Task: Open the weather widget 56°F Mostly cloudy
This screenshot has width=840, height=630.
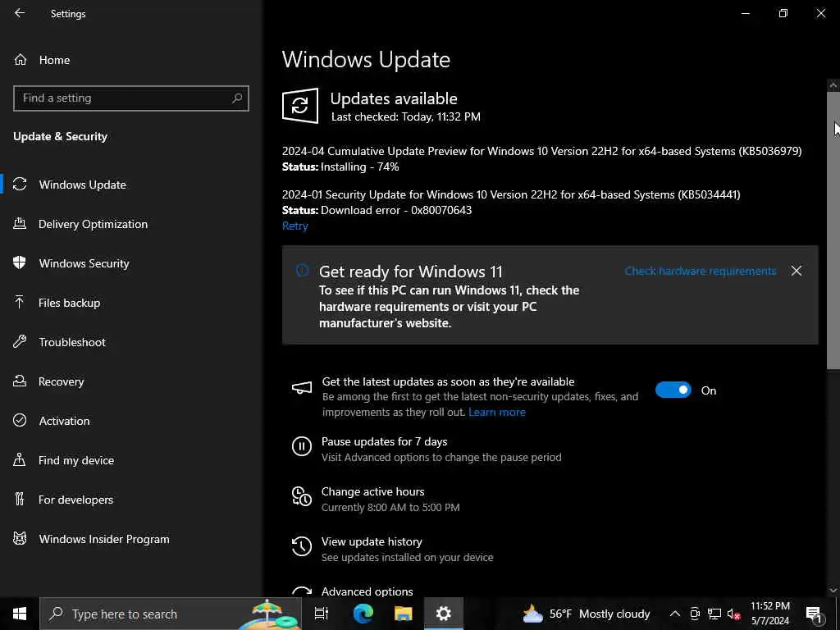Action: tap(586, 614)
